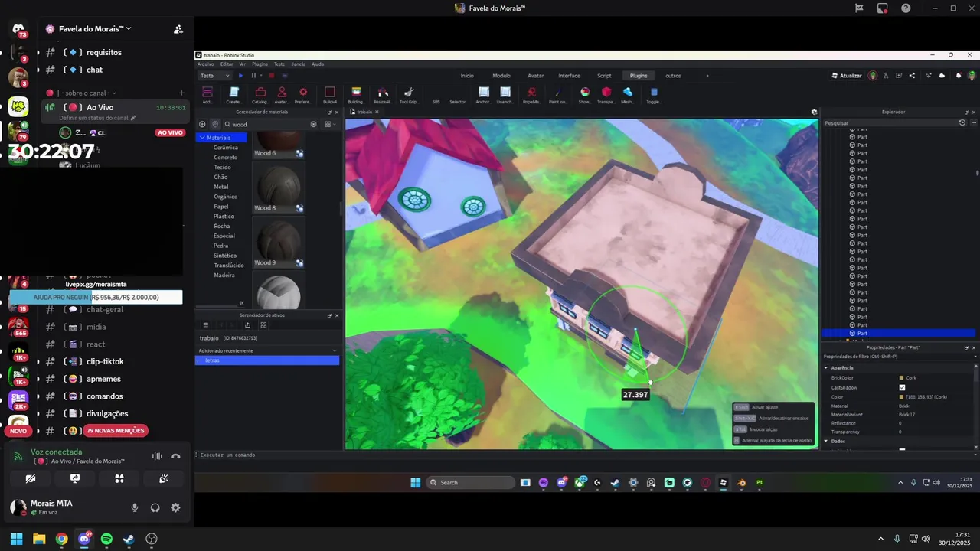Switch to the Modelo ribbon tab
This screenshot has height=551, width=980.
pos(501,76)
